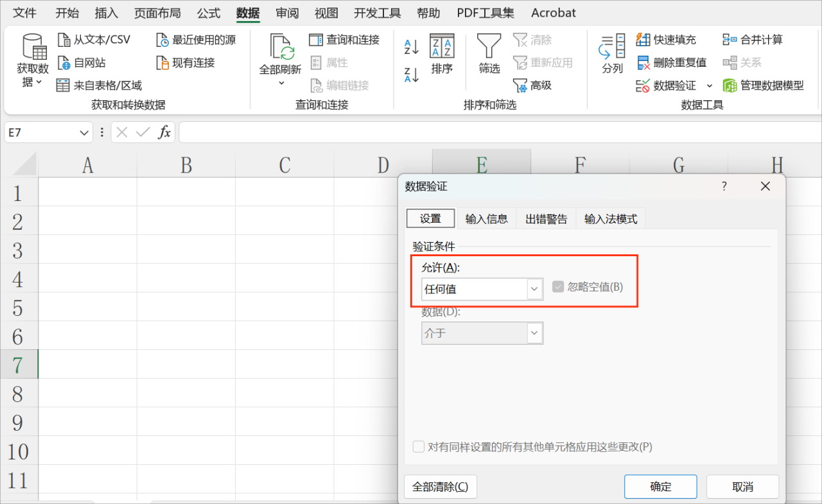The image size is (822, 504).
Task: Click the 自网站 data source
Action: pyautogui.click(x=82, y=63)
